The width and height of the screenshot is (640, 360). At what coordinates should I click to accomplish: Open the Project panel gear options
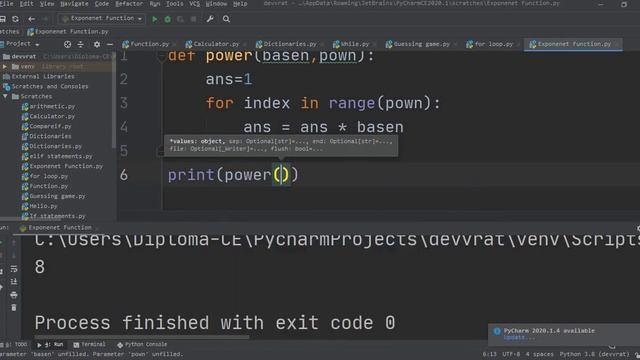(97, 44)
